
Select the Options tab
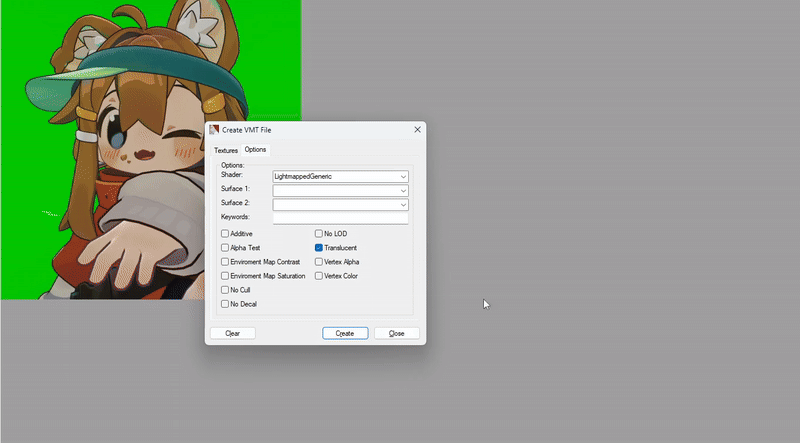(x=255, y=150)
